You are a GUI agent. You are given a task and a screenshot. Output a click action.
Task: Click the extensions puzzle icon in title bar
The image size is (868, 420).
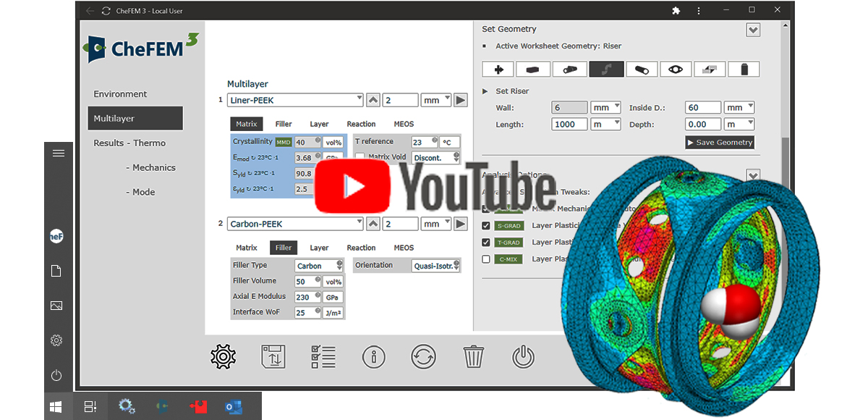tap(676, 10)
